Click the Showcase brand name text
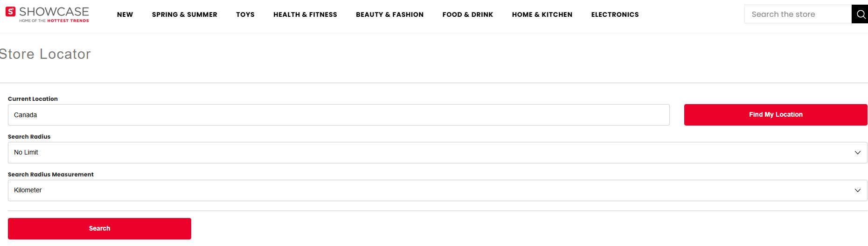868x246 pixels. point(54,12)
